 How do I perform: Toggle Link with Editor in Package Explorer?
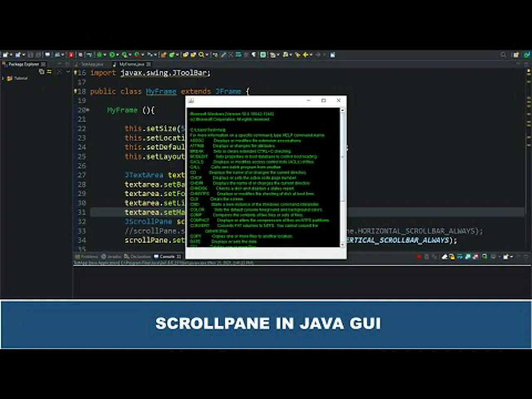[x=42, y=71]
